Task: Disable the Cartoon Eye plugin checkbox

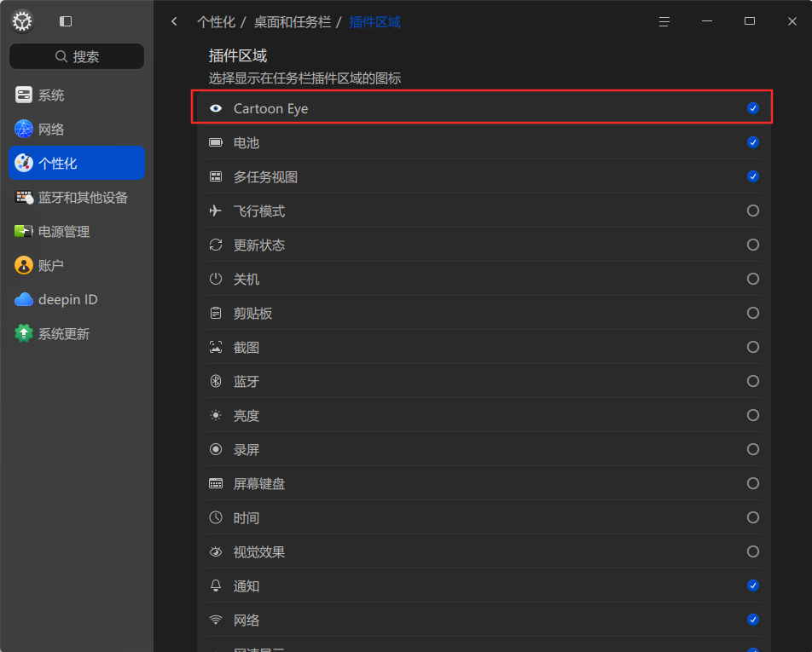Action: [x=753, y=108]
